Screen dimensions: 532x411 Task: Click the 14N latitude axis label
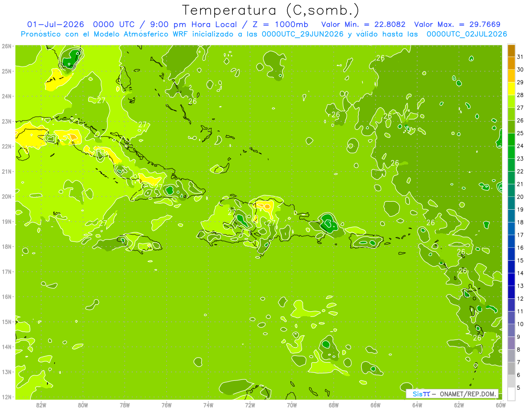pos(7,347)
